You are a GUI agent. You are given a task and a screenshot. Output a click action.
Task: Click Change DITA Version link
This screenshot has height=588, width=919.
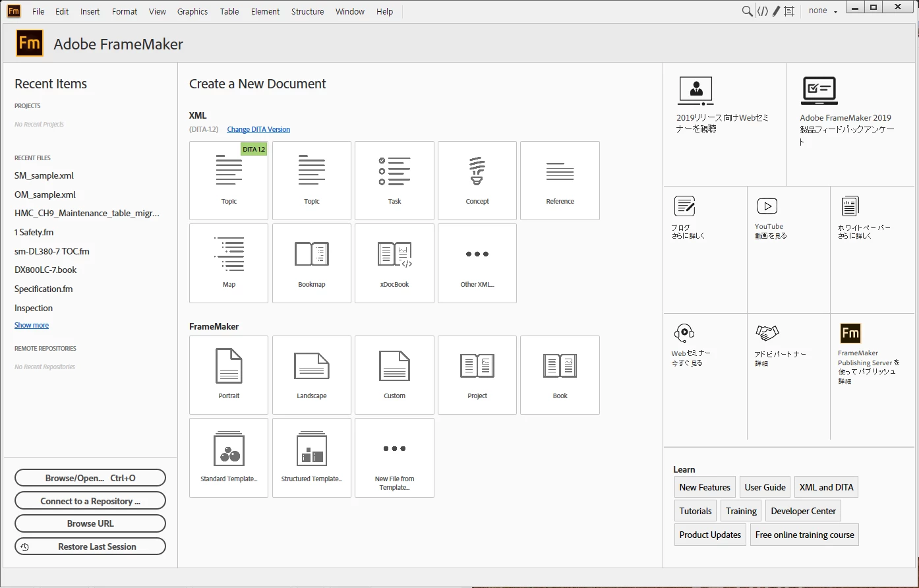[258, 129]
